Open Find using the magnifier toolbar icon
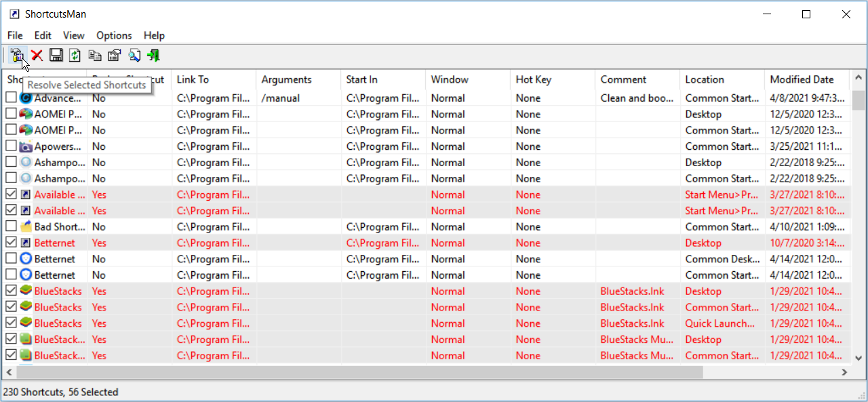This screenshot has width=868, height=402. pos(134,56)
